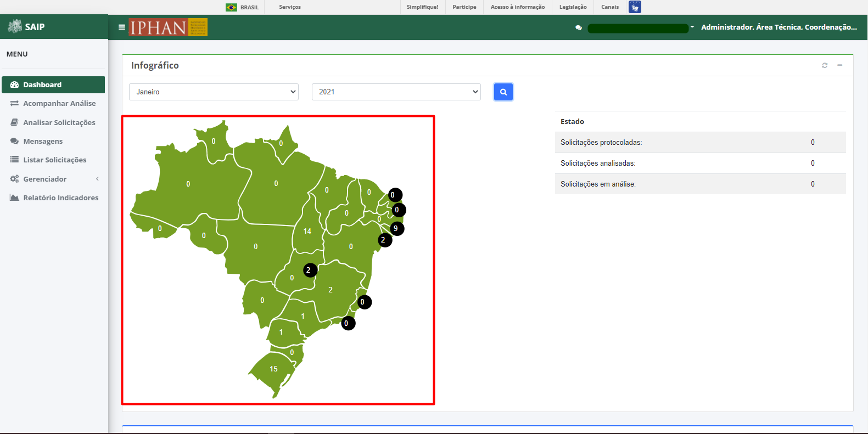
Task: Open the user account dropdown caret
Action: [x=692, y=27]
